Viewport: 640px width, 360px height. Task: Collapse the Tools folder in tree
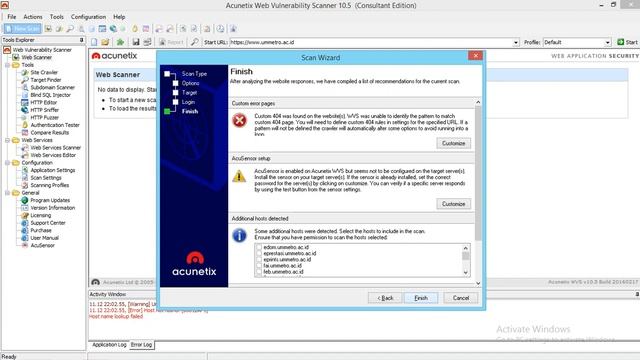coord(7,65)
